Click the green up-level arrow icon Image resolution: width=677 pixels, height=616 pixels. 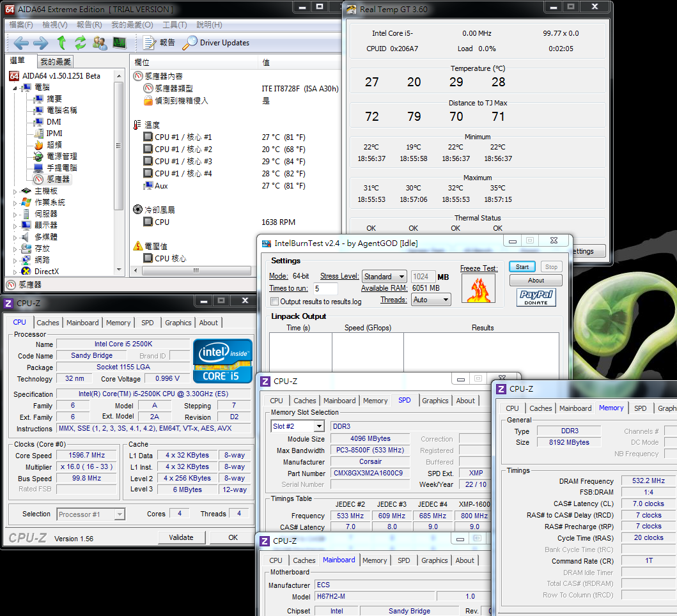tap(61, 43)
